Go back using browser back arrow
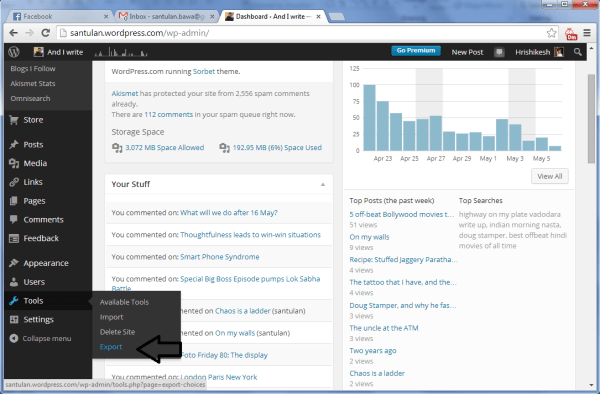Image resolution: width=600 pixels, height=394 pixels. [13, 33]
